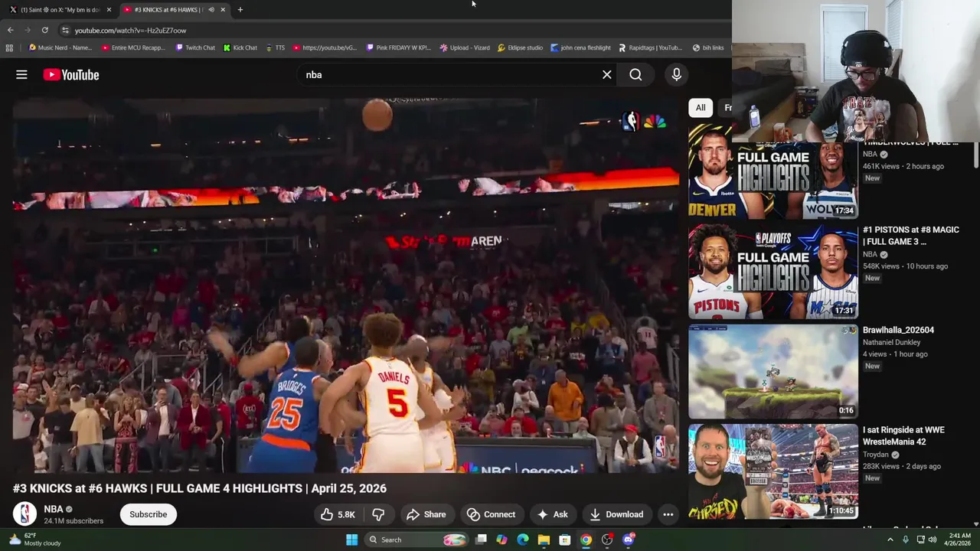Viewport: 980px width, 551px height.
Task: Open Discord from taskbar
Action: tap(629, 540)
